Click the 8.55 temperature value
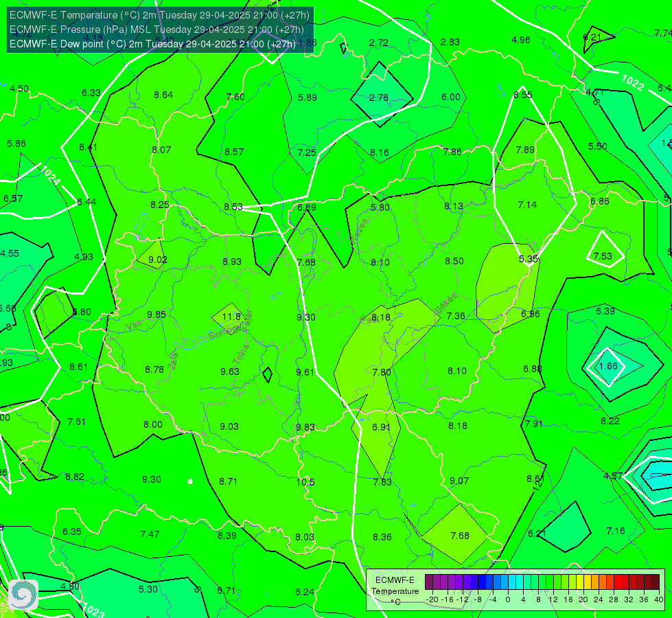Image resolution: width=672 pixels, height=618 pixels. (523, 95)
